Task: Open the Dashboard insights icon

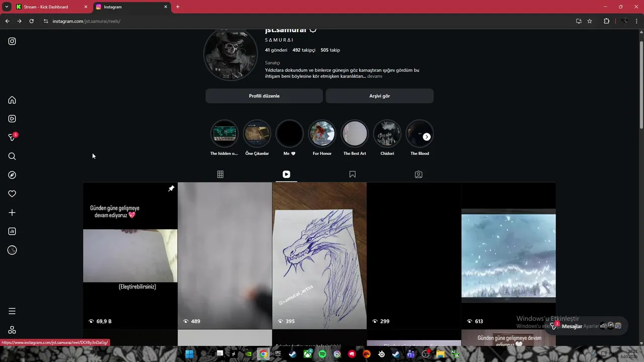Action: coord(12,231)
